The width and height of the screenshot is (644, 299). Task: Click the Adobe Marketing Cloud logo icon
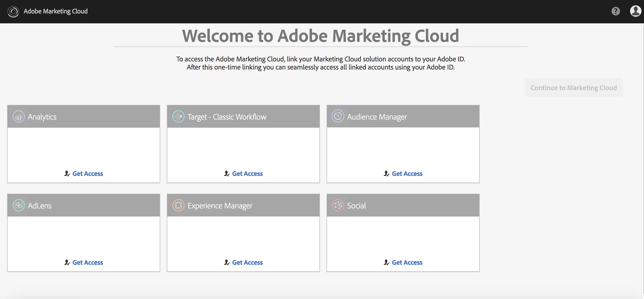pos(13,11)
